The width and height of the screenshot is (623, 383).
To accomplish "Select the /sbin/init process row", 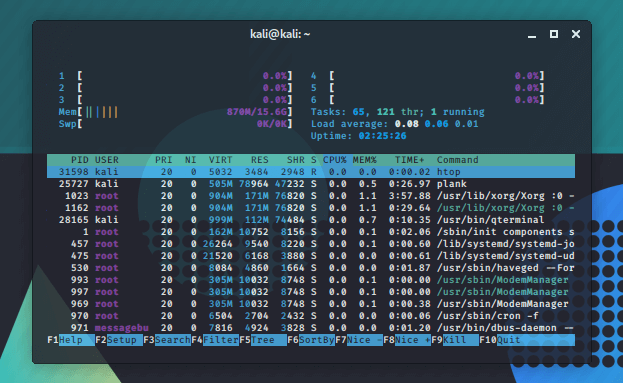I will (311, 232).
